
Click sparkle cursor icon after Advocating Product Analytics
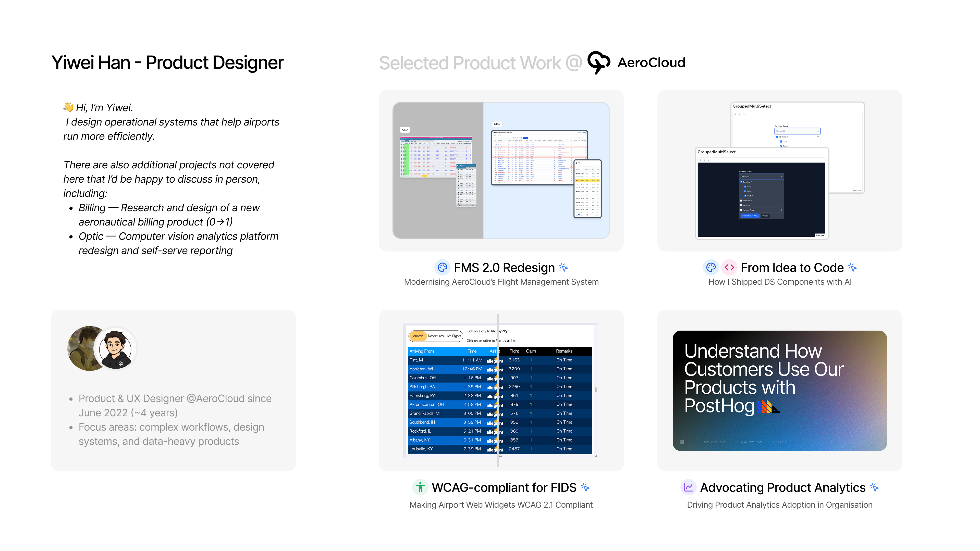(874, 487)
